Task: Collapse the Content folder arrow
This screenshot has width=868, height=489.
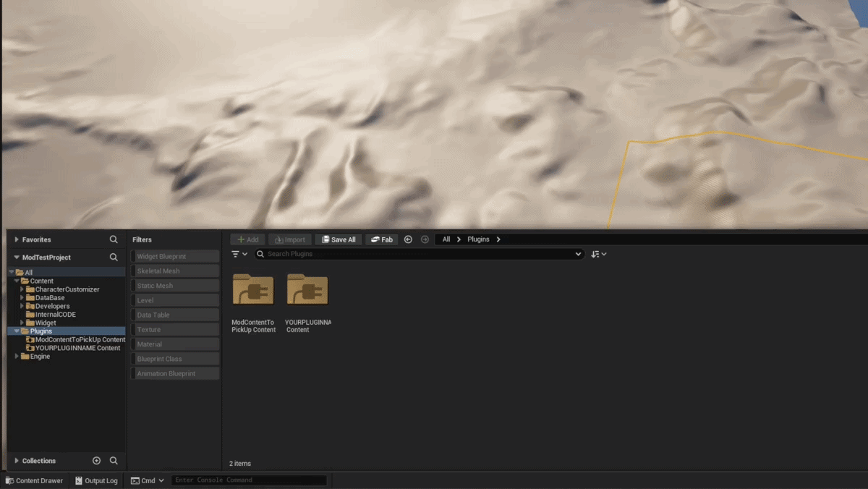Action: pyautogui.click(x=17, y=281)
